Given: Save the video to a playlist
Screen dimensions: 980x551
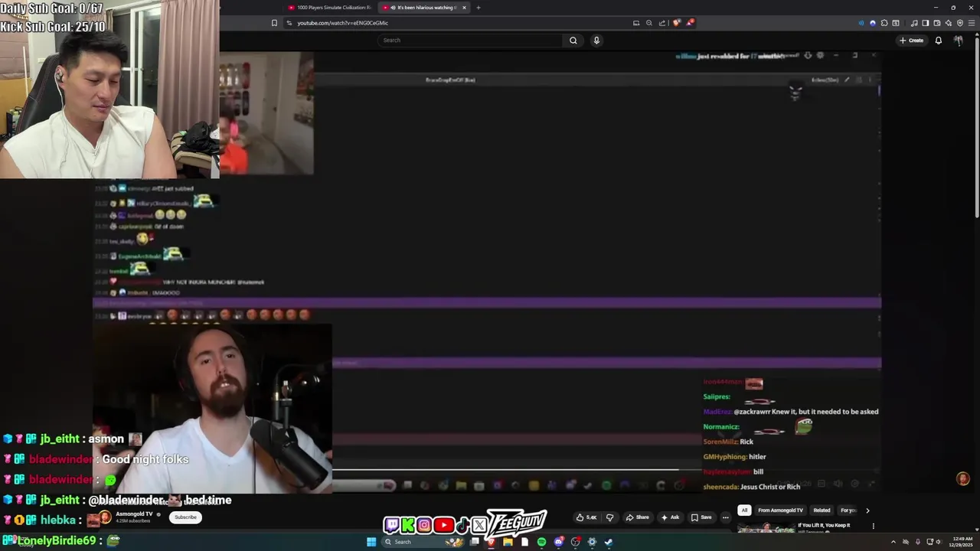Looking at the screenshot, I should point(701,517).
